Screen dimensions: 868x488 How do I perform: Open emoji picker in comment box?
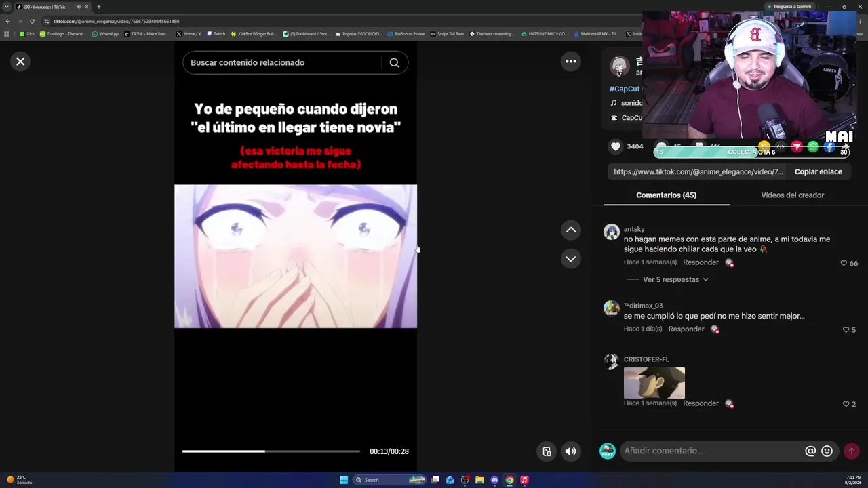point(827,451)
